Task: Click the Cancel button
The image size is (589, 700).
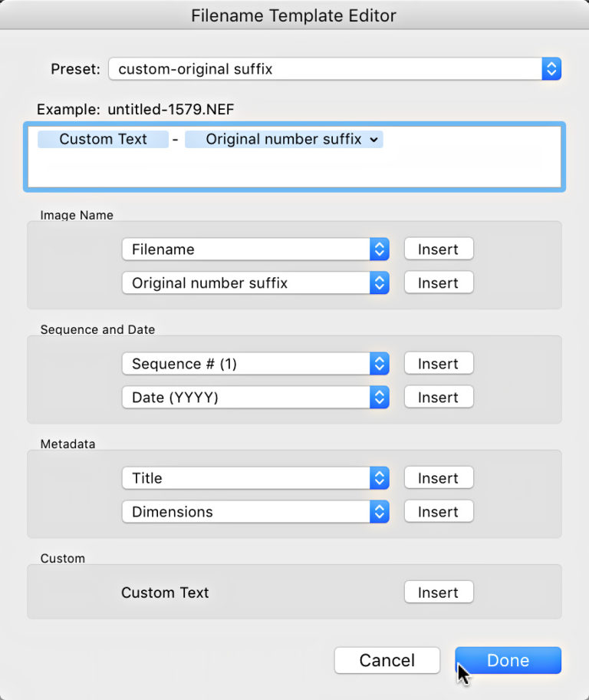Action: (x=387, y=660)
